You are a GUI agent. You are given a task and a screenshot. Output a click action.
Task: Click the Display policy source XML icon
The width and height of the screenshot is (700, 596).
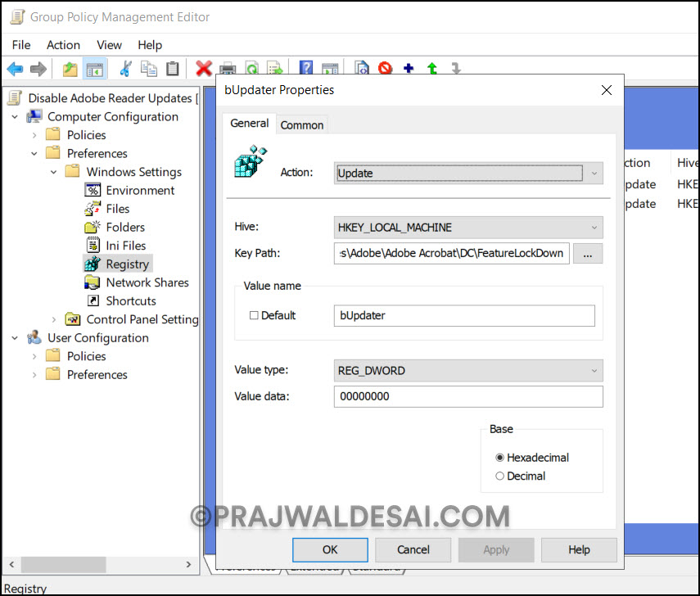pos(362,67)
